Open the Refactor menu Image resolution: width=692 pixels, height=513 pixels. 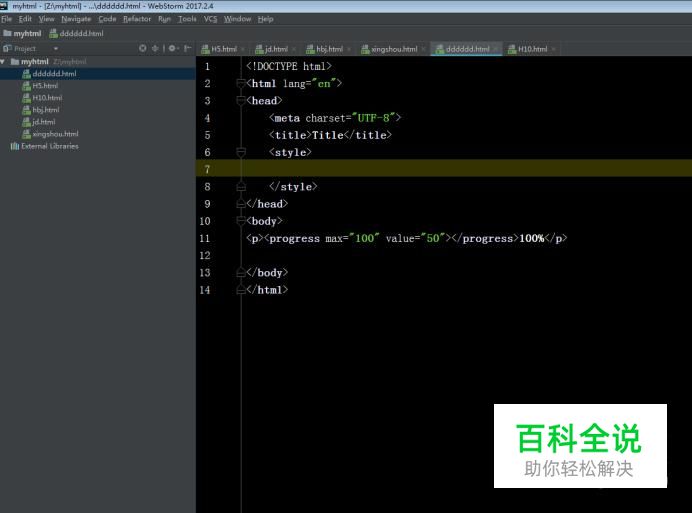(137, 19)
